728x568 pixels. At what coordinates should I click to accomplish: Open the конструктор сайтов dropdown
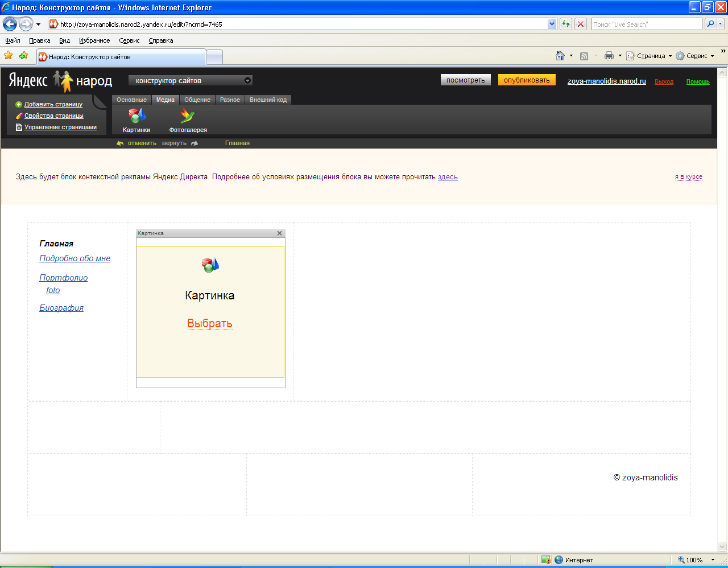coord(191,80)
